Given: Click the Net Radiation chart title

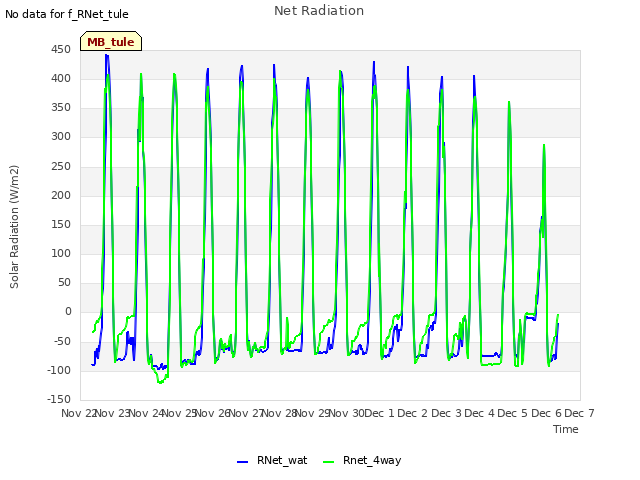Looking at the screenshot, I should pos(319,11).
